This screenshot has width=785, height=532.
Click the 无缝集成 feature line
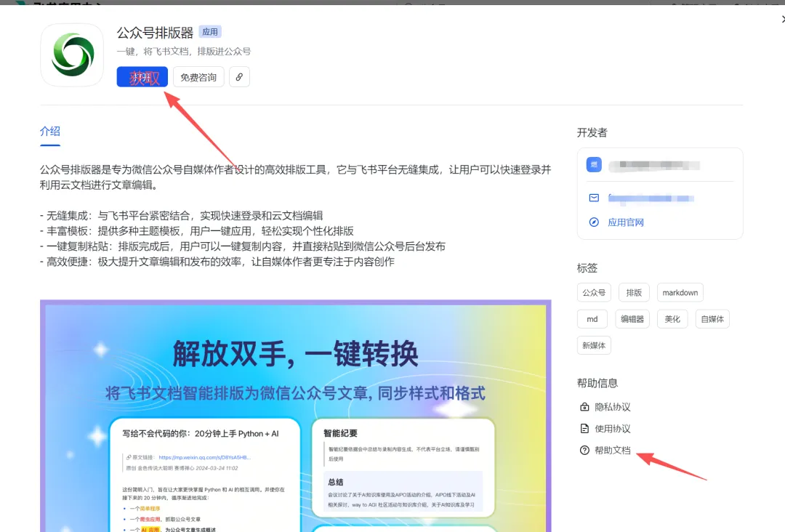coord(181,216)
